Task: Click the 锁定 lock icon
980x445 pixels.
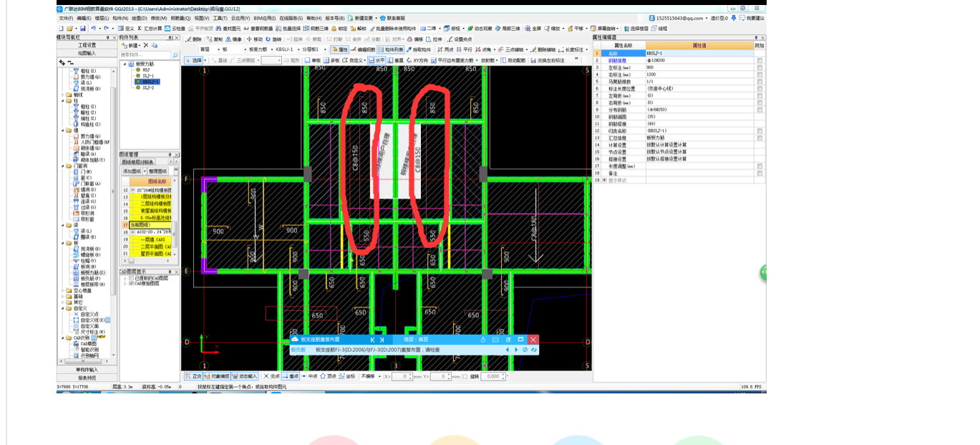Action: click(x=339, y=29)
